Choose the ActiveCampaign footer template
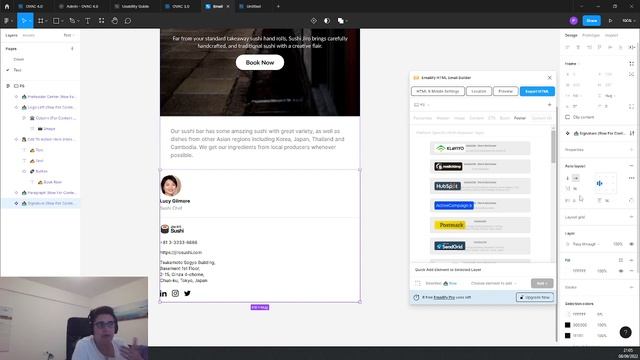Viewport: 640px width, 360px height. tap(480, 205)
